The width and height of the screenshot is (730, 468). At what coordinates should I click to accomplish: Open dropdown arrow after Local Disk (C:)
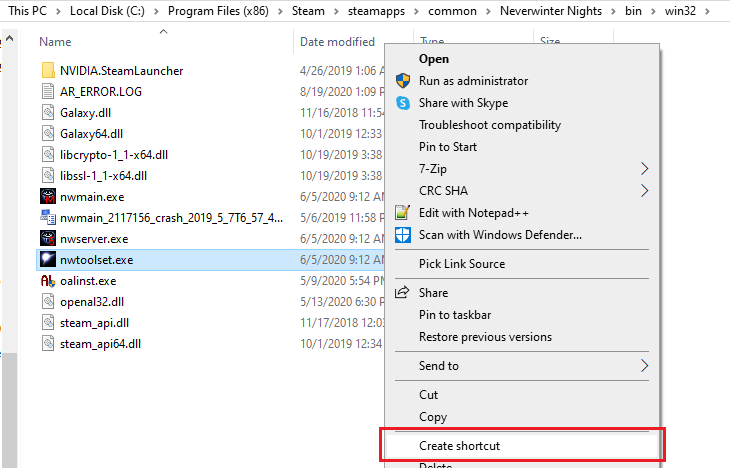click(x=156, y=11)
